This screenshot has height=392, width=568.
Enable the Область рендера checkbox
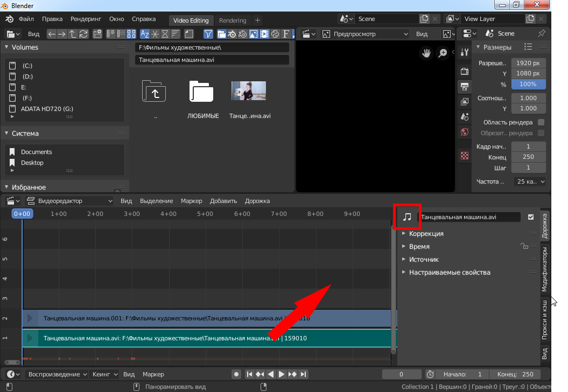[541, 122]
